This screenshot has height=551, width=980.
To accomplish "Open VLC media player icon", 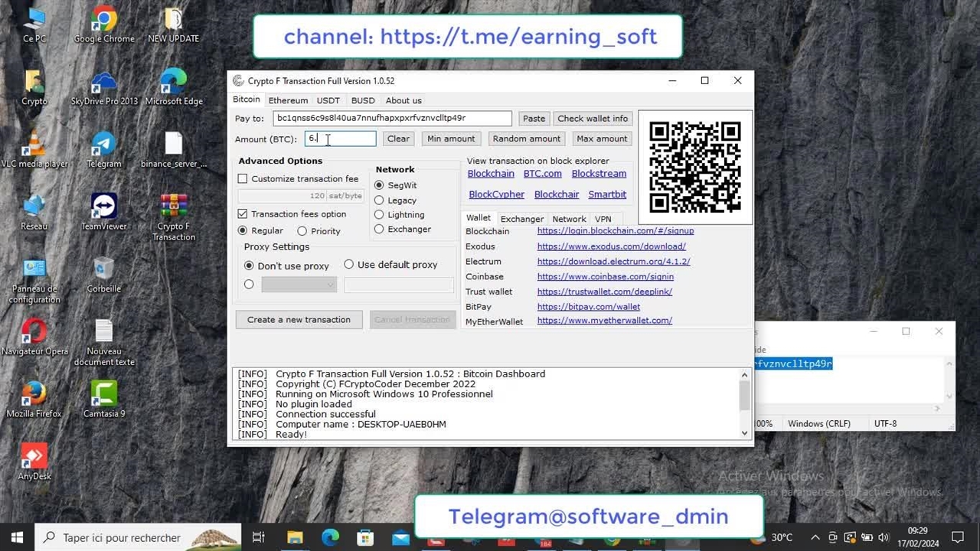I will (x=34, y=145).
